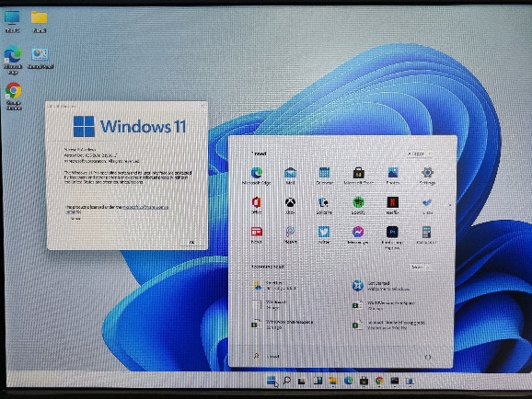Open the Photos app in Start menu
This screenshot has width=532, height=399.
pos(393,176)
